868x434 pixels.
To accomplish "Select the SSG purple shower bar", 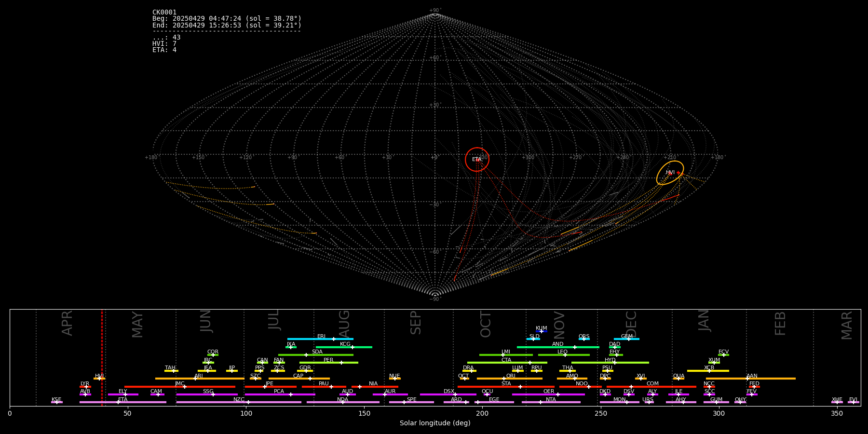I will 207,394.
